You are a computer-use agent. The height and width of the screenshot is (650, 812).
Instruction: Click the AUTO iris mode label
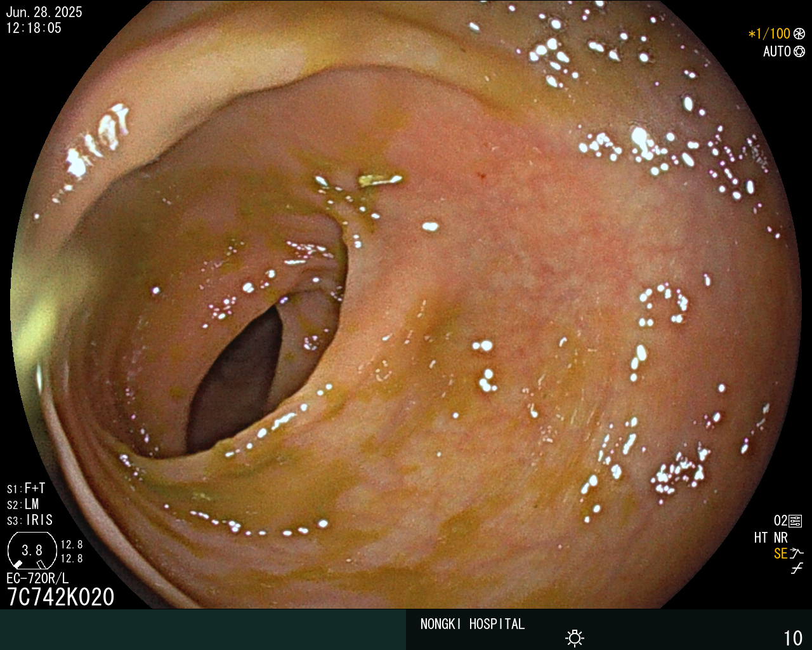tap(776, 51)
